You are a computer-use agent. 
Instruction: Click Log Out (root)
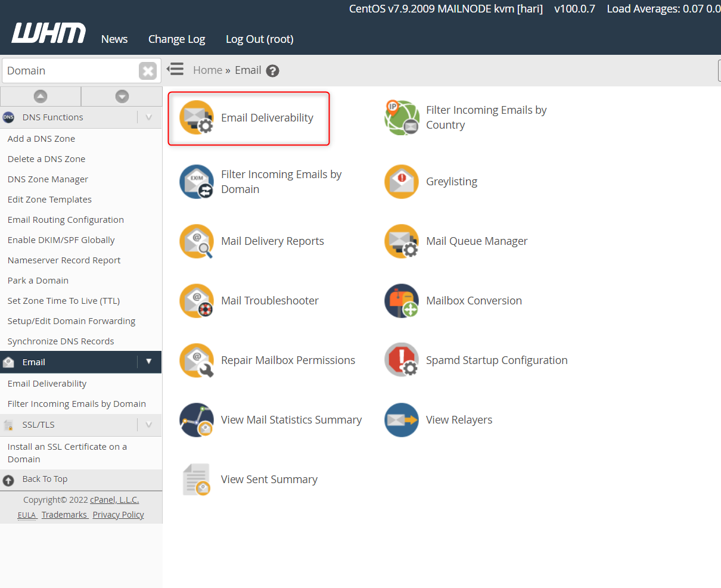tap(260, 39)
